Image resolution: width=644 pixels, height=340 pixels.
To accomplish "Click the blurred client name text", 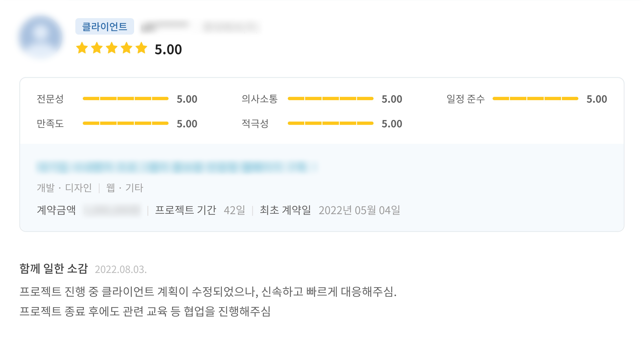I will (x=165, y=27).
